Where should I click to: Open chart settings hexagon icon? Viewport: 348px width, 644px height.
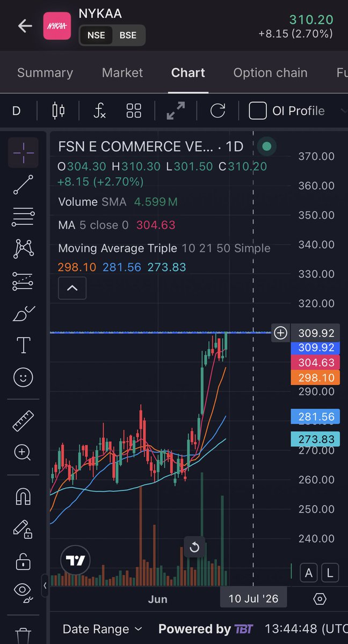click(320, 599)
